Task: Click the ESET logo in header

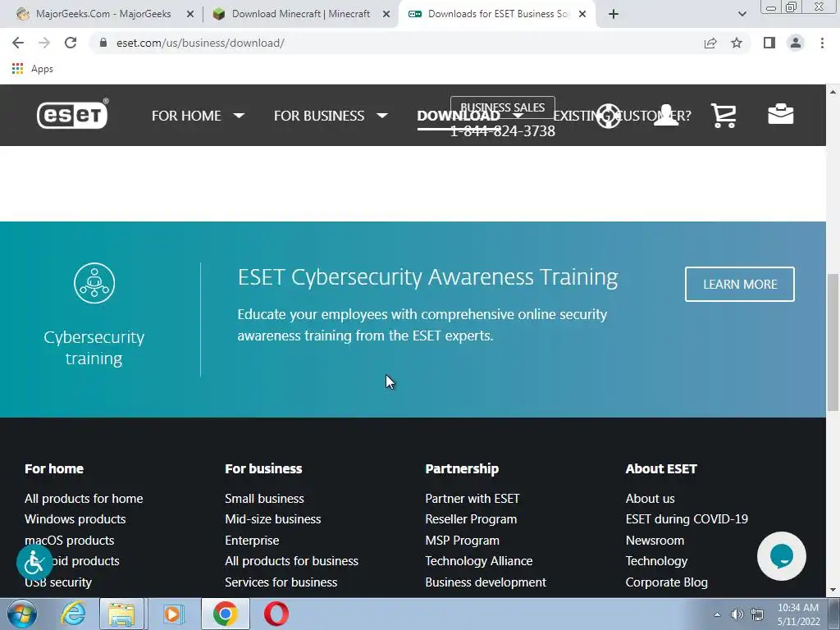Action: click(72, 113)
